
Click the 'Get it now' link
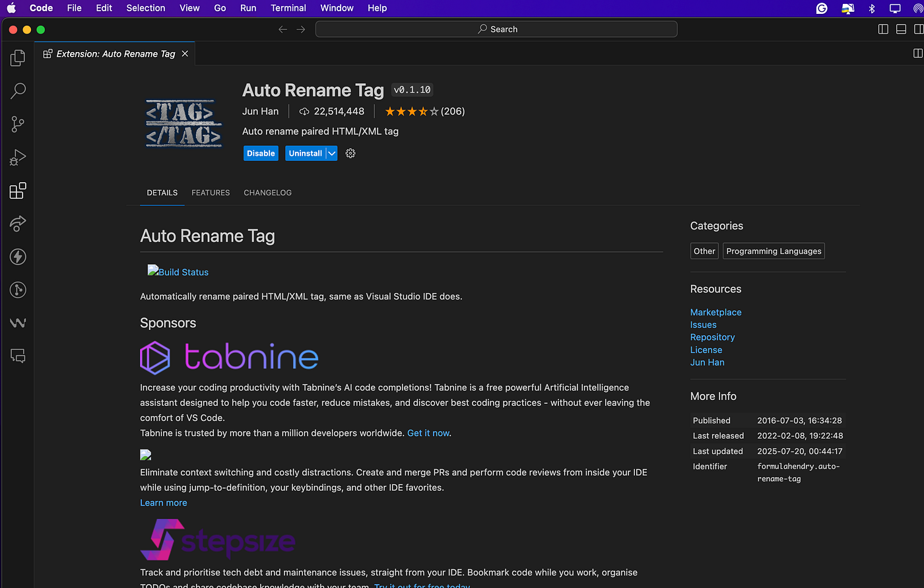point(428,433)
